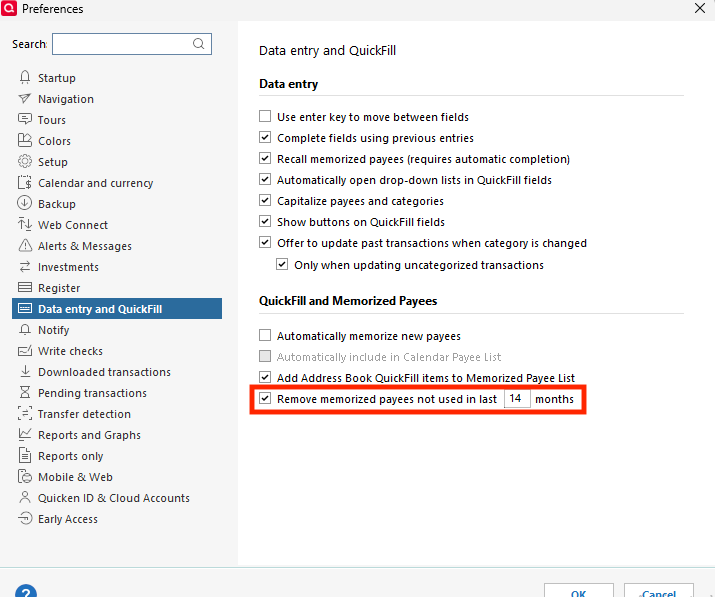Image resolution: width=715 pixels, height=597 pixels.
Task: Open Quicken ID & Cloud Accounts section
Action: pos(114,498)
